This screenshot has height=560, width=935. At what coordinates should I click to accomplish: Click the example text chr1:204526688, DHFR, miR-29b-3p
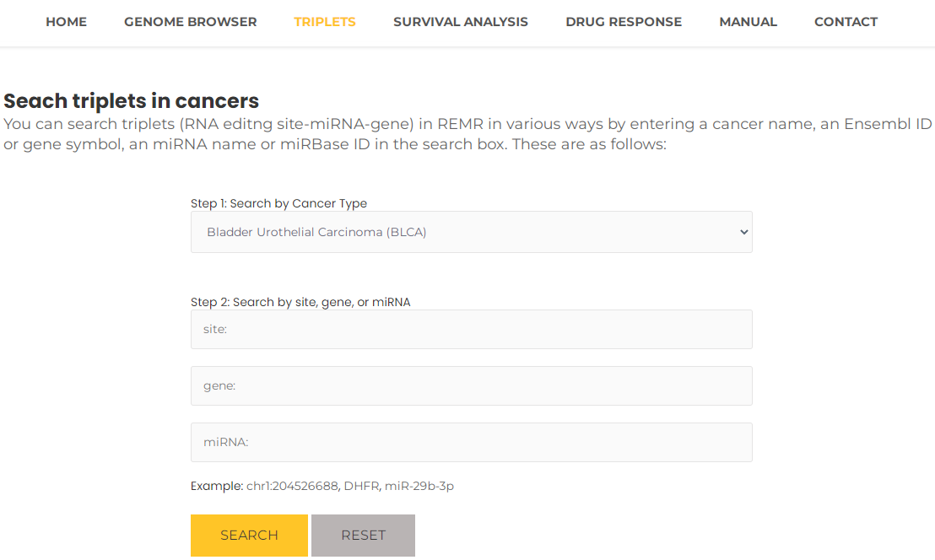(x=350, y=486)
